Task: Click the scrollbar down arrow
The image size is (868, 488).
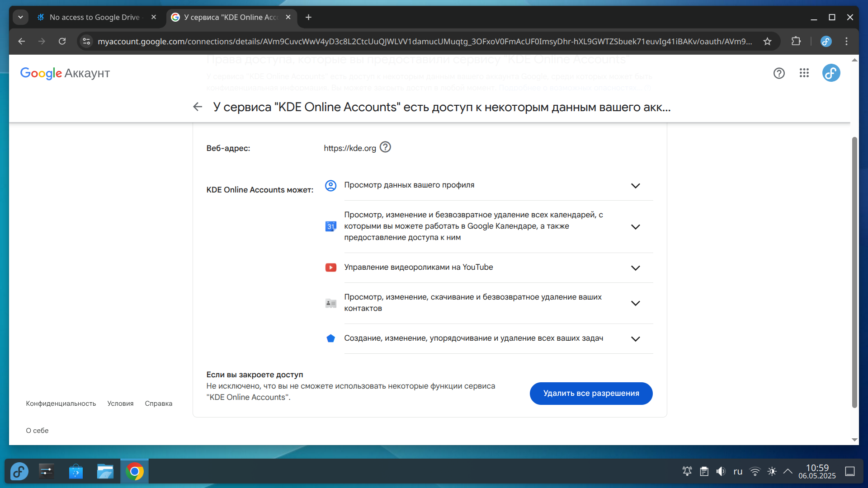Action: tap(854, 440)
